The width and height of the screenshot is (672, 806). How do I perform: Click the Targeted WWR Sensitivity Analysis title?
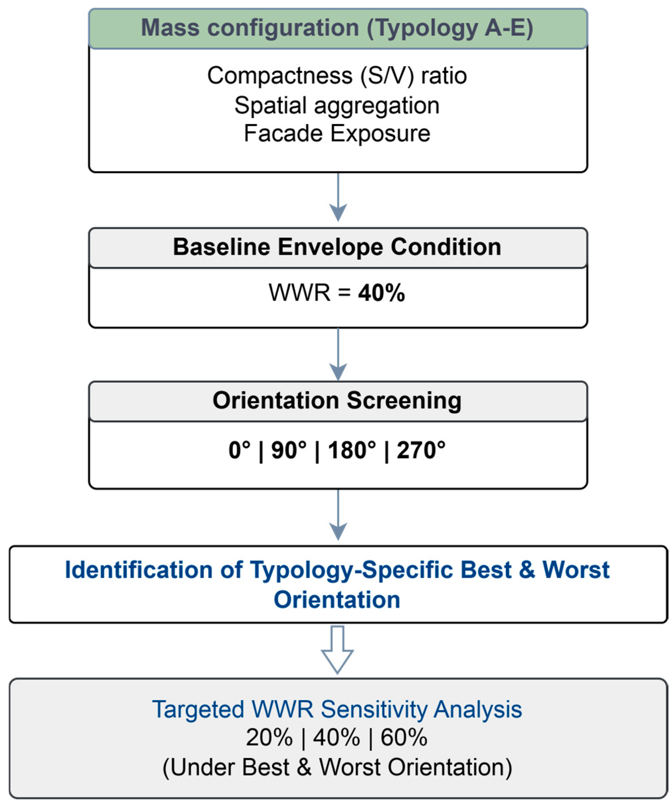pos(337,709)
